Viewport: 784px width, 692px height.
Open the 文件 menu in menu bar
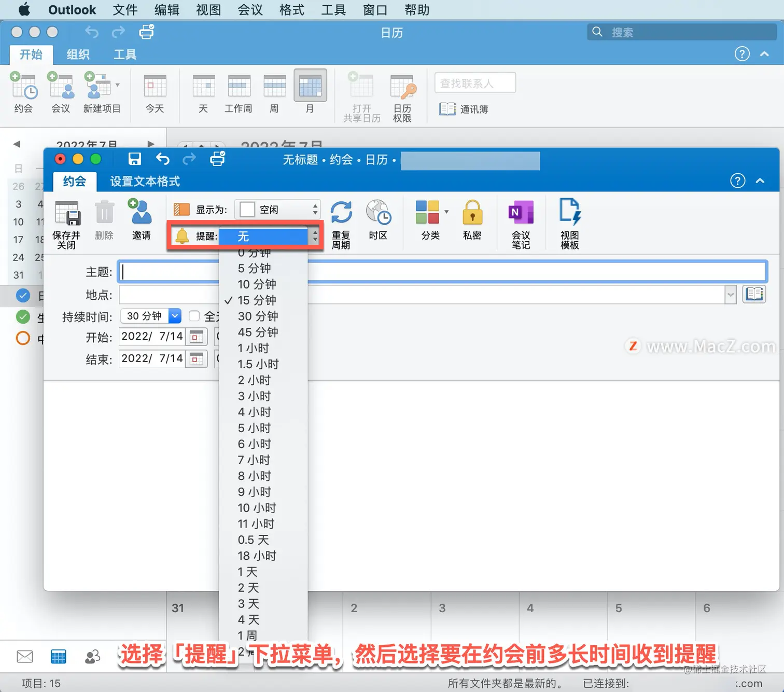tap(125, 10)
